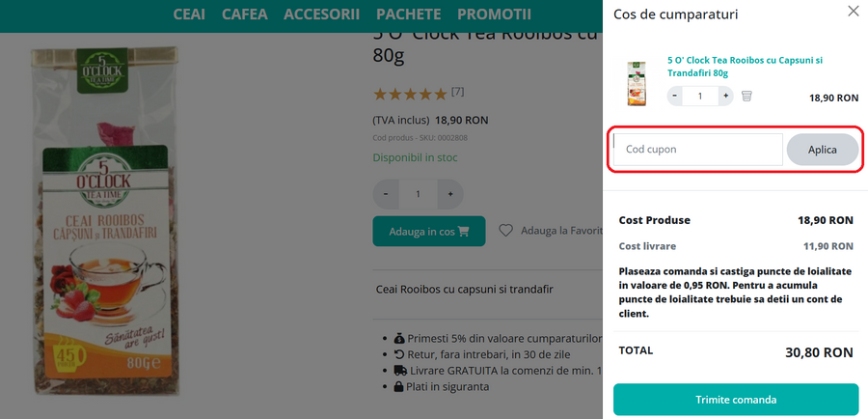This screenshot has height=419, width=868.
Task: Decrease product page quantity with minus
Action: point(386,194)
